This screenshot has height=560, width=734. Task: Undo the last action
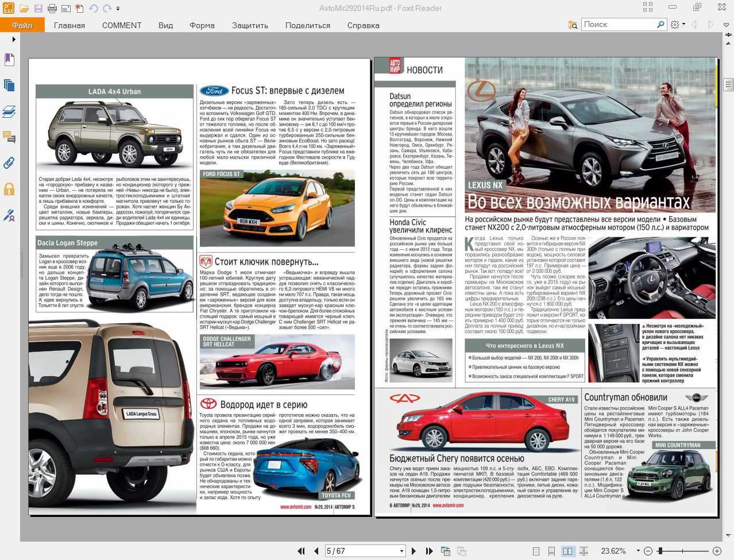click(94, 8)
